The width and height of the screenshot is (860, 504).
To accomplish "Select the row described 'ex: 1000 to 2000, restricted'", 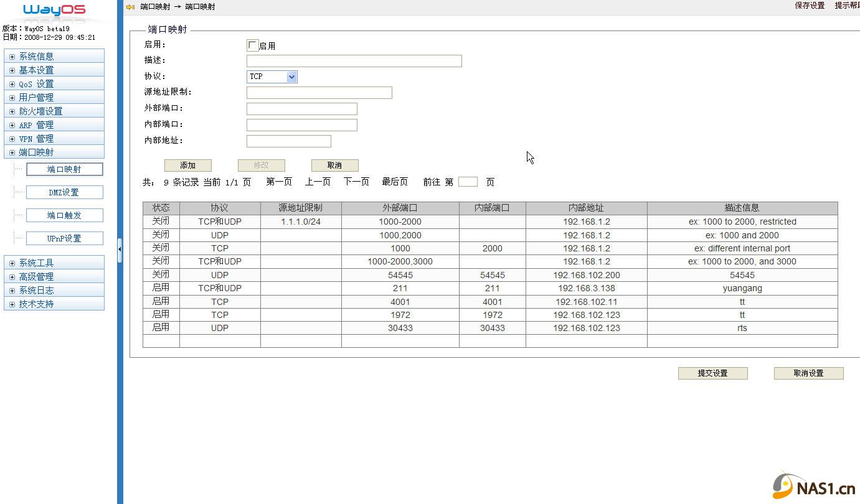I will 490,222.
